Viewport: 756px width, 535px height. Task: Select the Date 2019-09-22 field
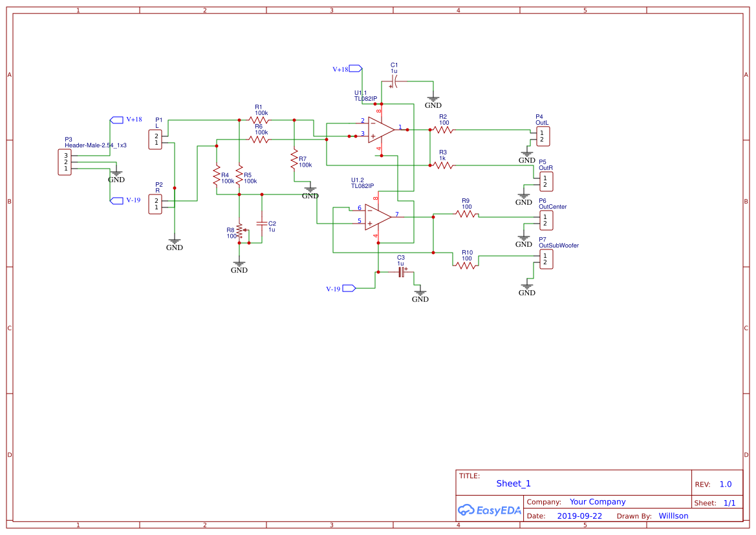click(x=581, y=516)
